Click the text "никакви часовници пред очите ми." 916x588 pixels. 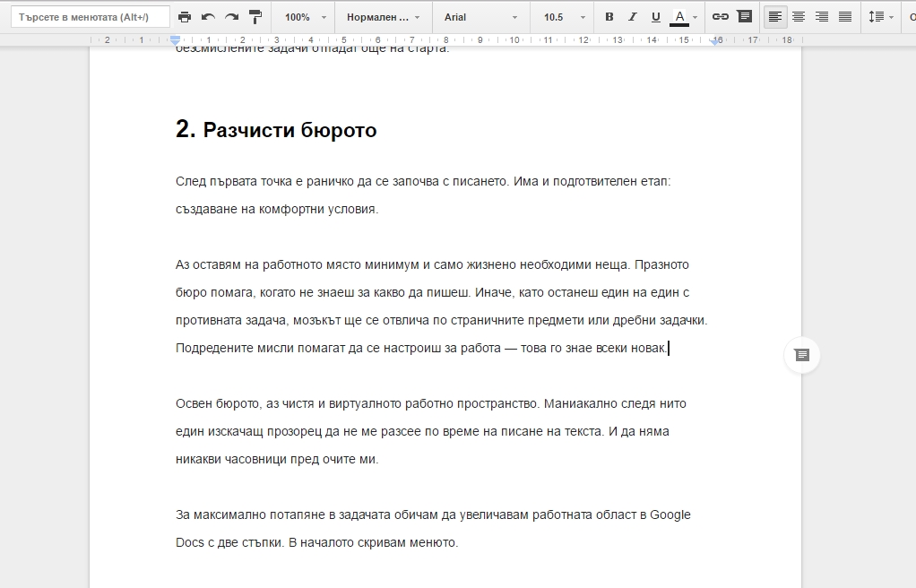pos(277,460)
